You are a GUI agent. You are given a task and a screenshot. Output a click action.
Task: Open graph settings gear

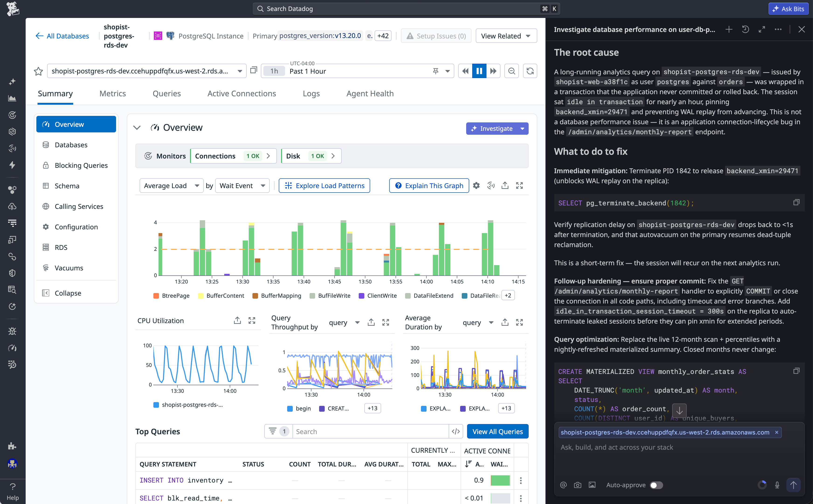[x=476, y=186]
